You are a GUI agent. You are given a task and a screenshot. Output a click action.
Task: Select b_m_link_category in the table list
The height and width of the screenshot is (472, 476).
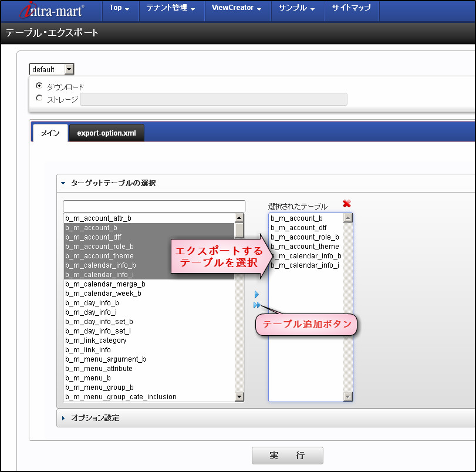pos(96,340)
